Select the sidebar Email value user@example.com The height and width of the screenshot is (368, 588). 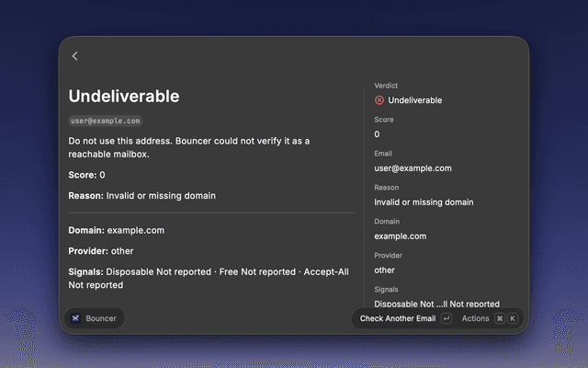pos(413,168)
